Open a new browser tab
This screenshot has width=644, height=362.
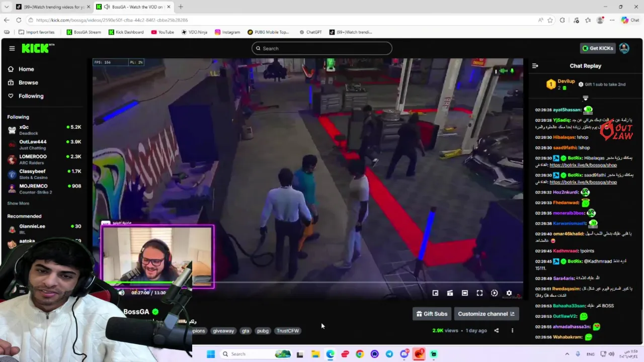pos(181,7)
